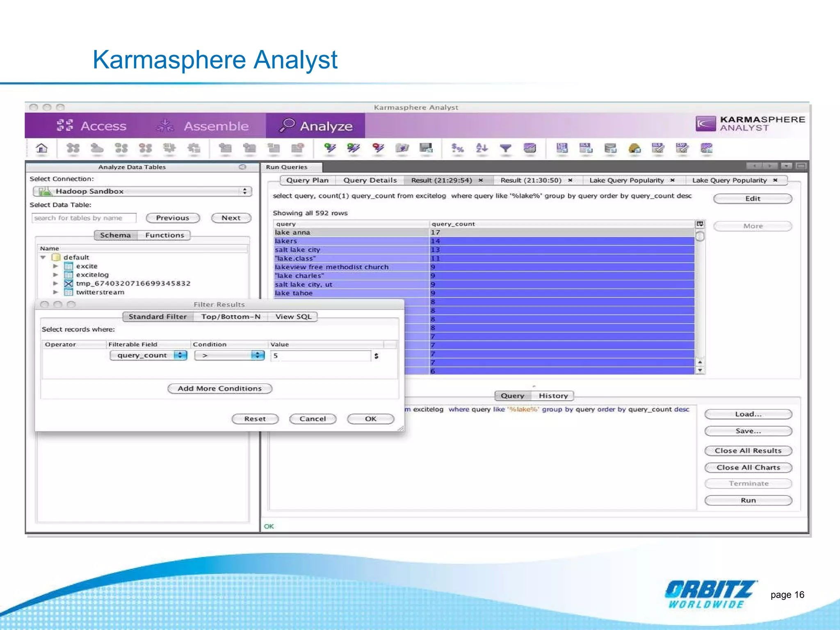840x630 pixels.
Task: Select the 'lakeview free methodist church' row
Action: coord(484,267)
